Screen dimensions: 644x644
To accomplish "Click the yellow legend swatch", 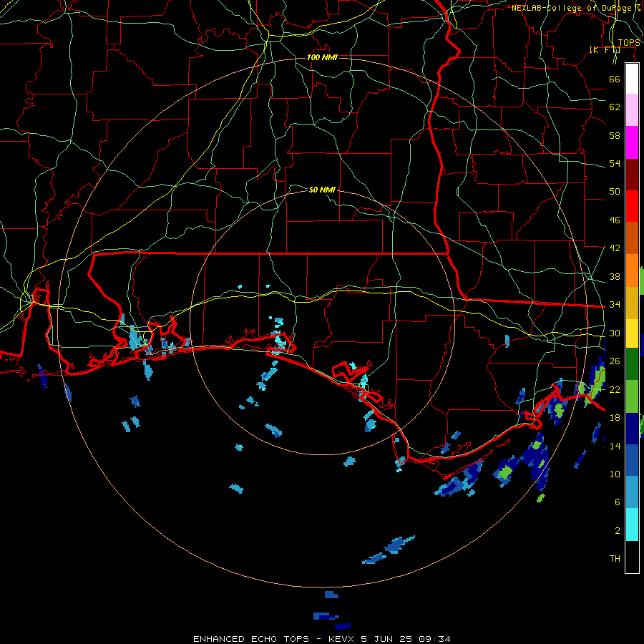I will (632, 333).
